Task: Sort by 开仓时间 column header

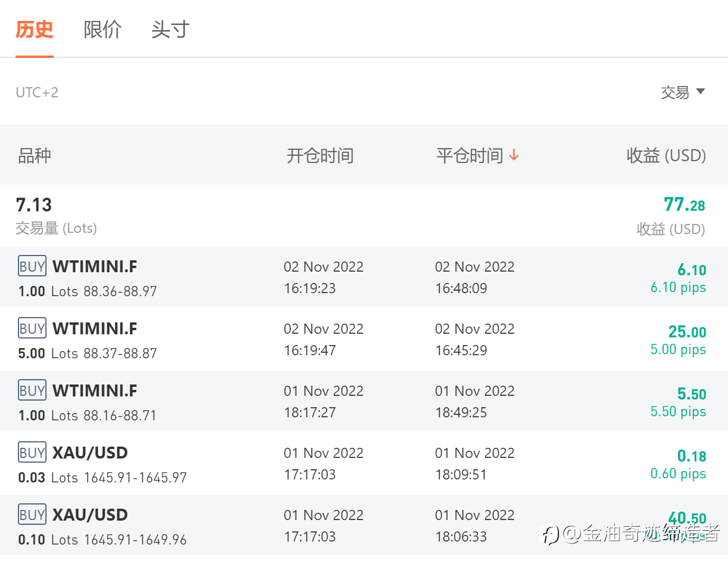Action: [x=320, y=156]
